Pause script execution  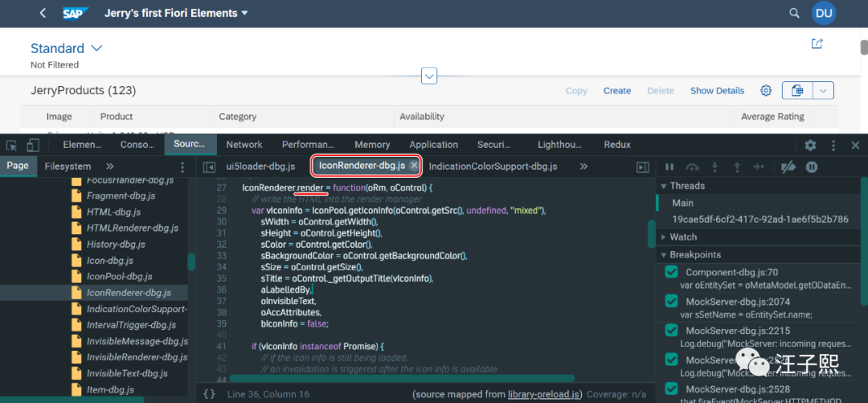pyautogui.click(x=669, y=167)
